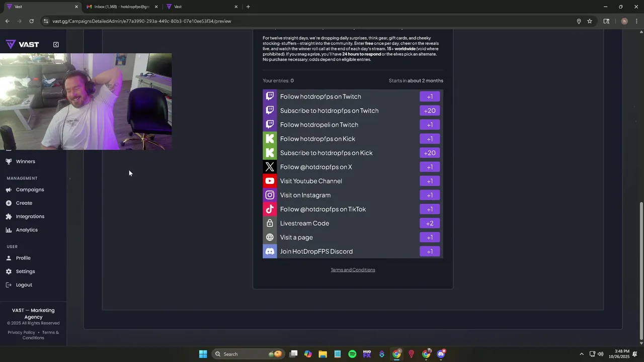Click the Profile person icon
Screen dimensions: 644x362
pos(9,258)
